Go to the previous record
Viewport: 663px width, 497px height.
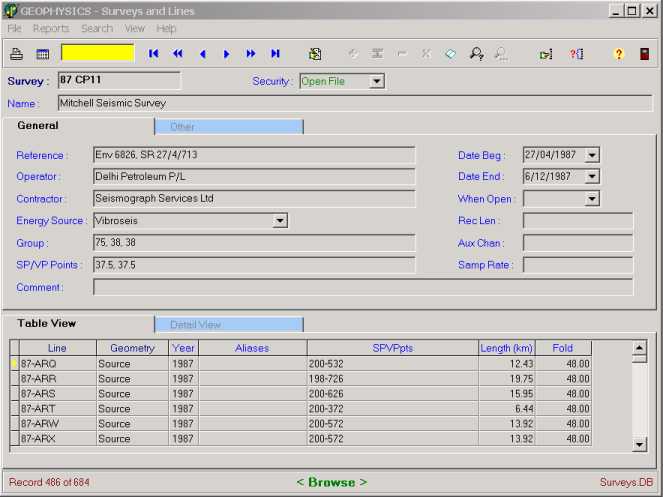(x=203, y=54)
